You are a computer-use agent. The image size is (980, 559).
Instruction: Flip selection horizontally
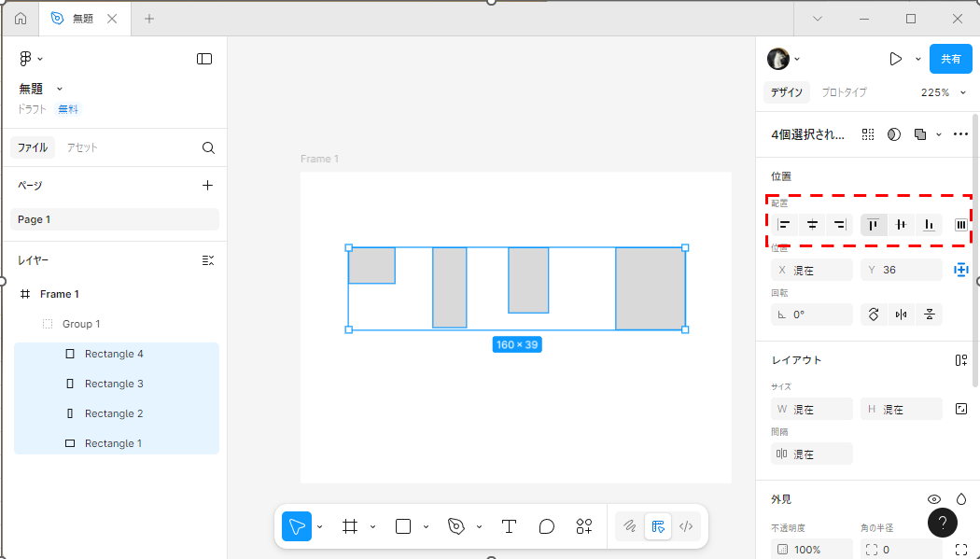coord(901,314)
